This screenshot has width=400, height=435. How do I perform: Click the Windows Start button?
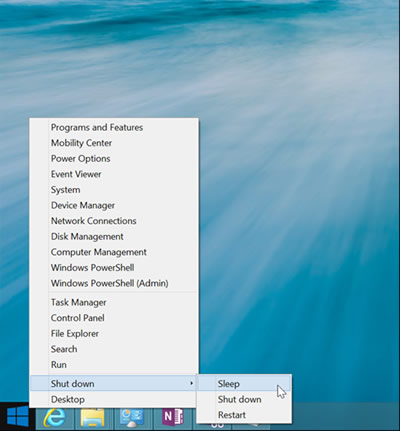coord(18,417)
